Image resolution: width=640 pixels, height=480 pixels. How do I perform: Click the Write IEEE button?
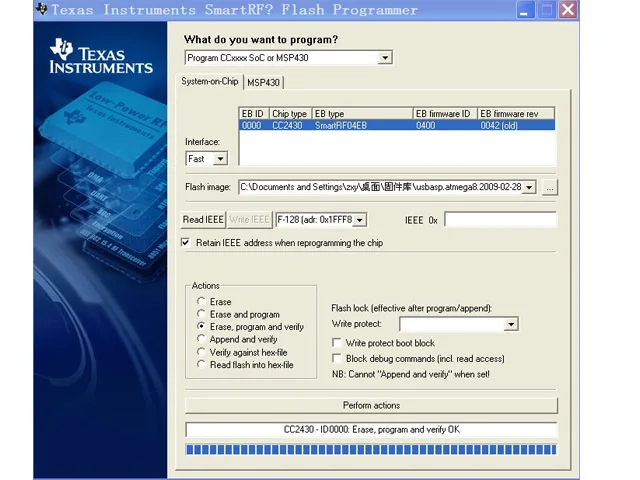click(x=249, y=220)
